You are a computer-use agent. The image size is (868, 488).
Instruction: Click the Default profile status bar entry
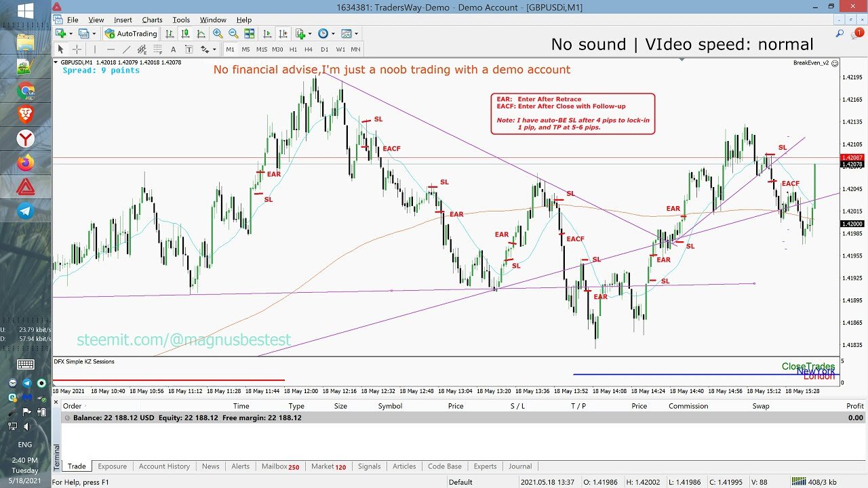pos(460,482)
